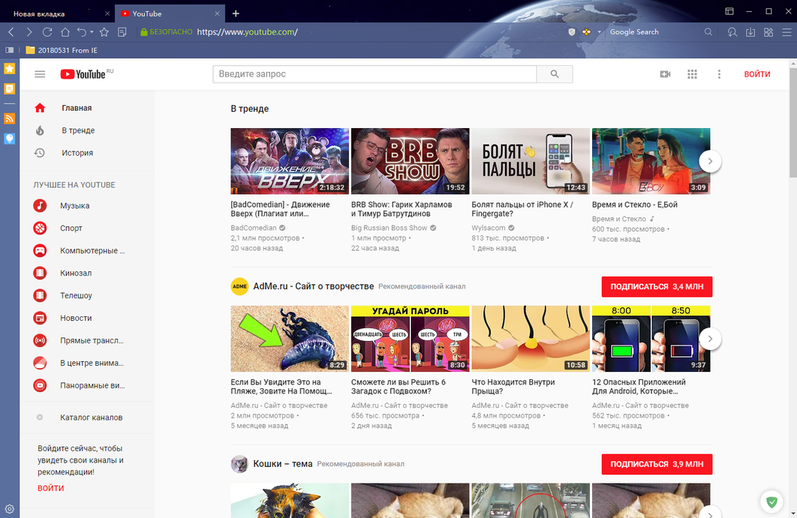Viewport: 797px width, 518px height.
Task: Click ВОЙТИ at top right
Action: tap(757, 74)
